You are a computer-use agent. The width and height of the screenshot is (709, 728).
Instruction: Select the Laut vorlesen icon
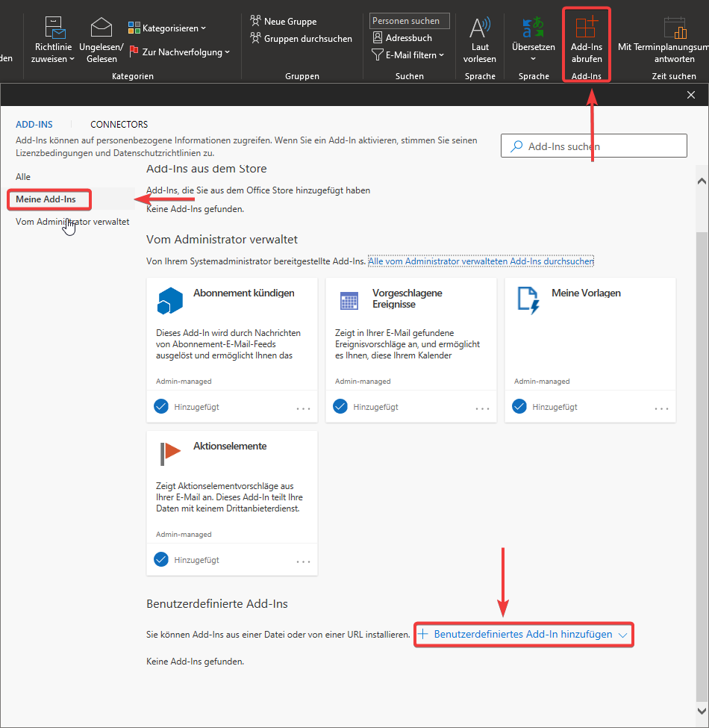(480, 30)
